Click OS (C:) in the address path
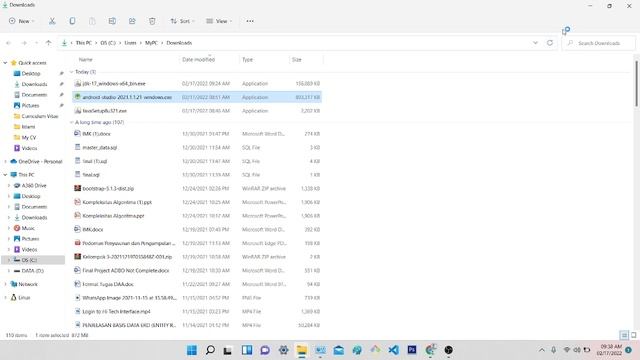Image resolution: width=640 pixels, height=360 pixels. 108,43
